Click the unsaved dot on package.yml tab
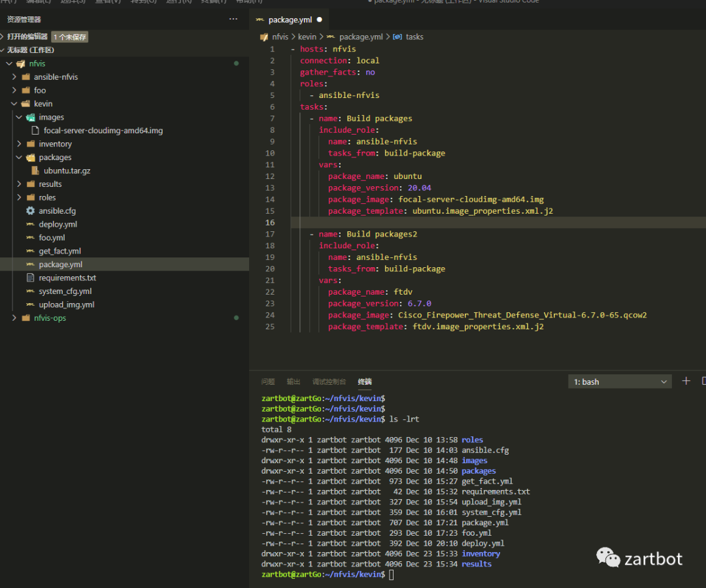Screen dimensions: 706x588 [x=320, y=20]
